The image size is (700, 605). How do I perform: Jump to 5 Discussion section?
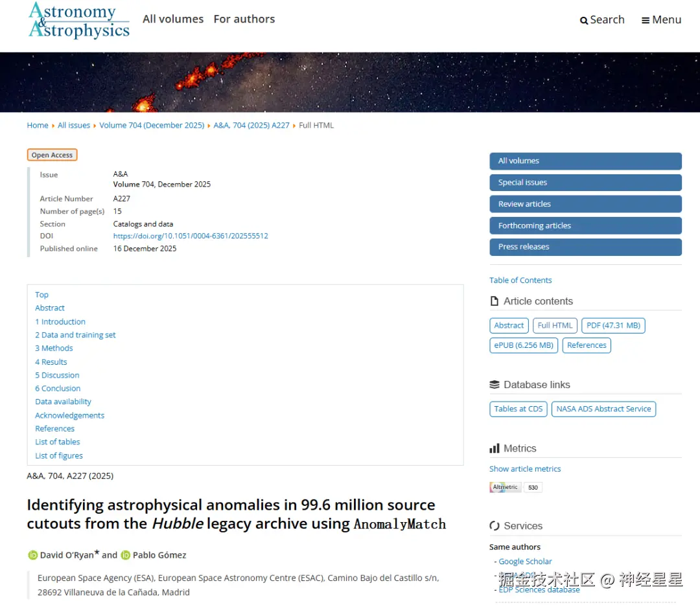tap(57, 375)
